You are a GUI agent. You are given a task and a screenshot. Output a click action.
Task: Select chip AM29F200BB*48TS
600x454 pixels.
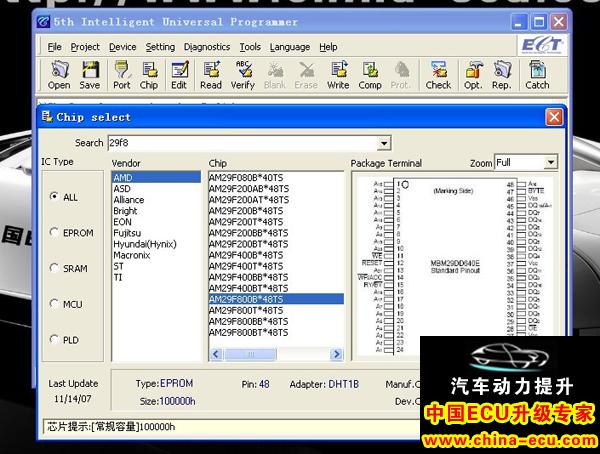(x=276, y=233)
